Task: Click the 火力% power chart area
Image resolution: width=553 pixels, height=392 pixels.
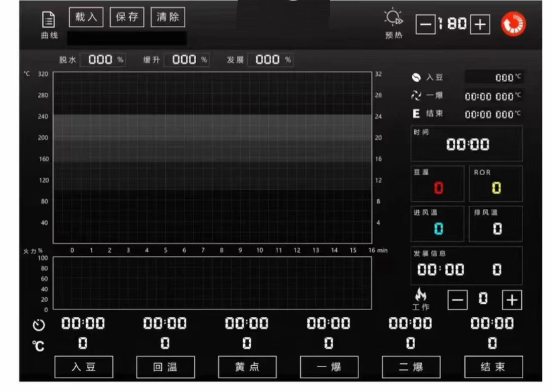Action: [x=212, y=283]
